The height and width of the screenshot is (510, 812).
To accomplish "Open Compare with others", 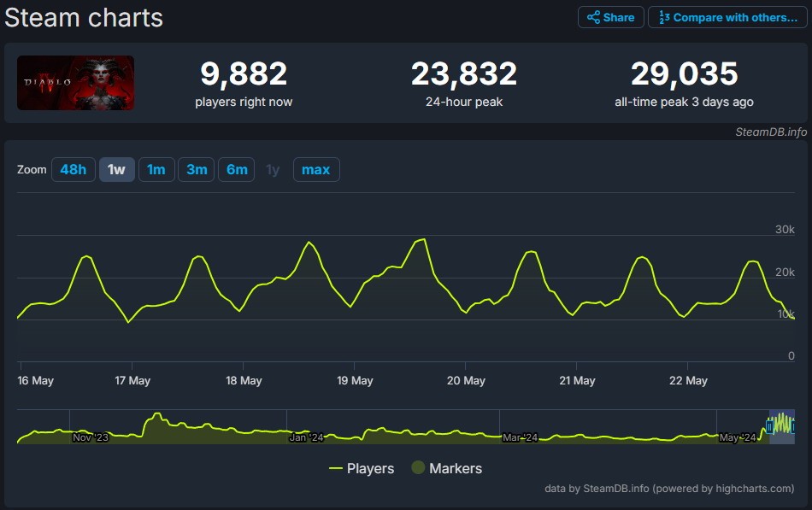I will click(727, 17).
